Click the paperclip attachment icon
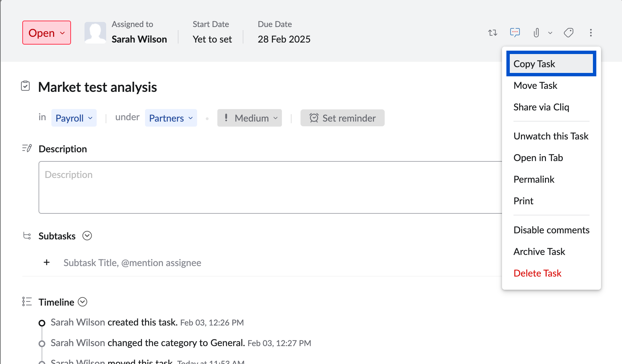The height and width of the screenshot is (364, 622). click(x=536, y=33)
